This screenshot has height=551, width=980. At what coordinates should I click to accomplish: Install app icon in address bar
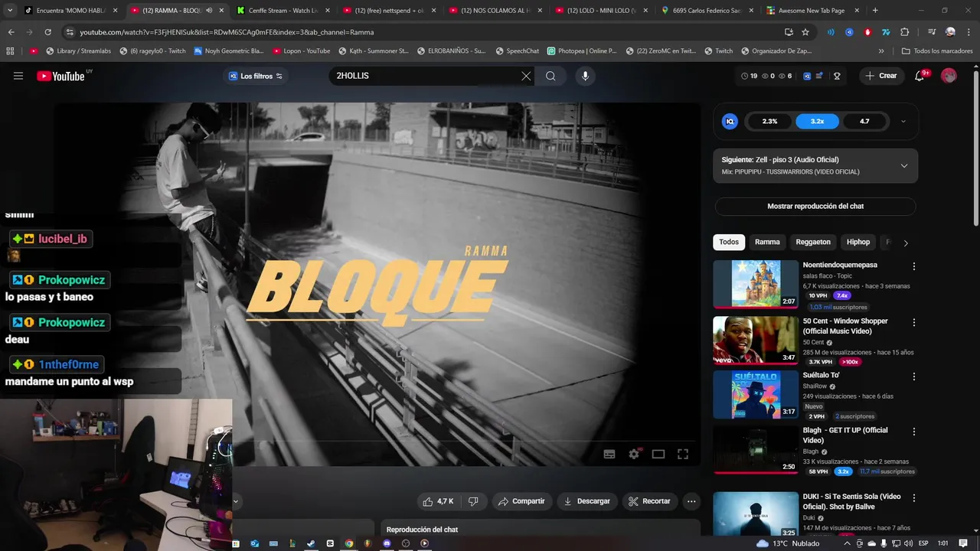[789, 32]
